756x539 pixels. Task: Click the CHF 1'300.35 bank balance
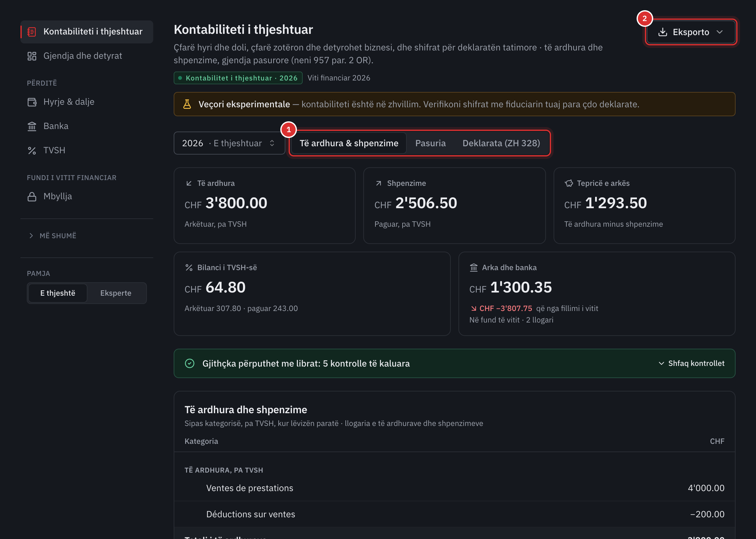510,287
